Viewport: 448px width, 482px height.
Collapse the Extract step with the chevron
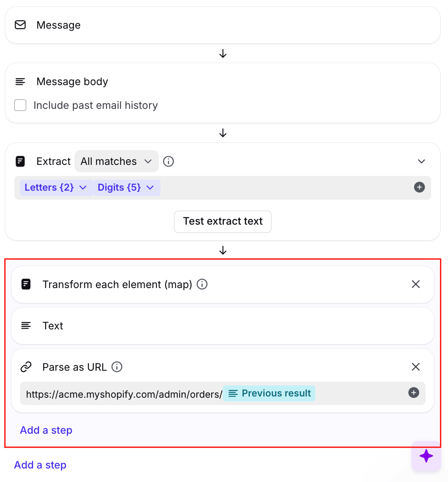pos(421,162)
